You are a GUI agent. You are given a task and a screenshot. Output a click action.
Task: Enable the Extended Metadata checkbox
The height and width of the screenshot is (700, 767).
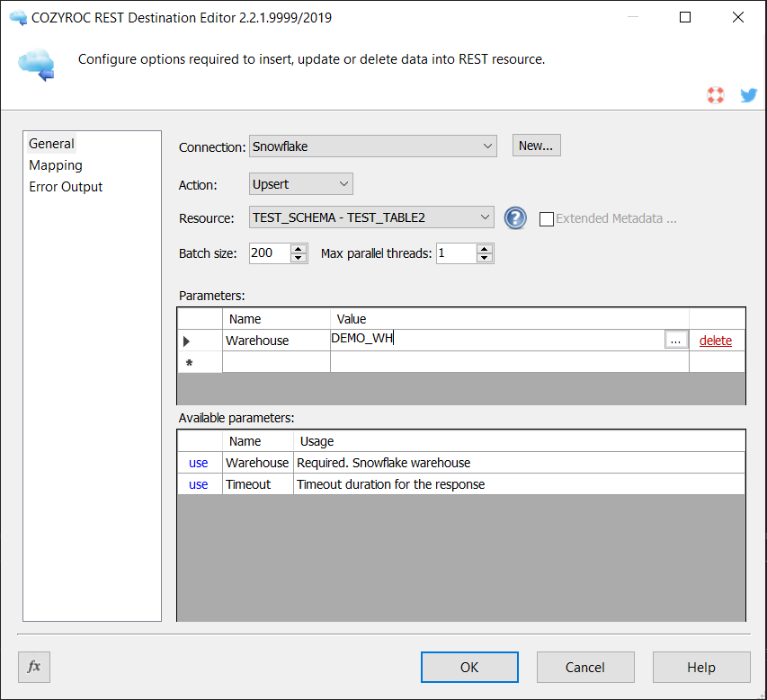pyautogui.click(x=547, y=218)
